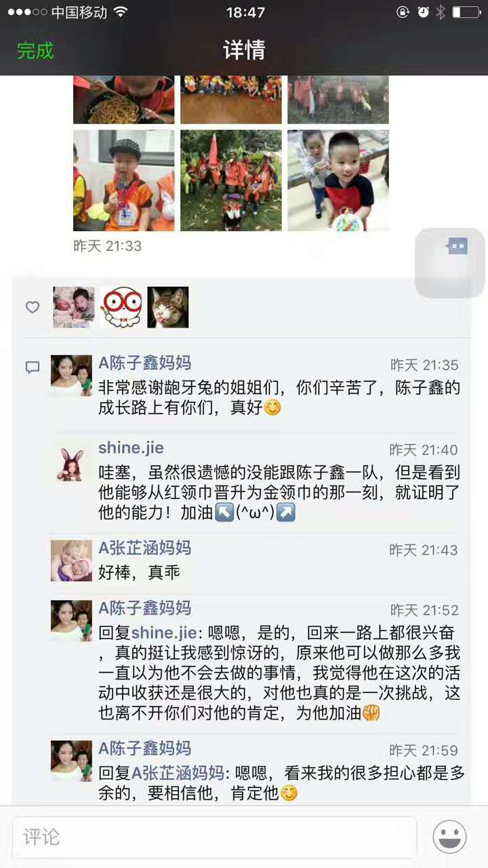Open shine.jie profile name link
The height and width of the screenshot is (868, 488).
pos(131,448)
